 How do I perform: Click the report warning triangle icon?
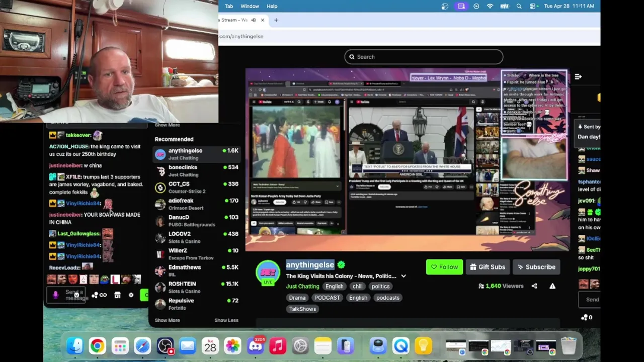(x=552, y=286)
